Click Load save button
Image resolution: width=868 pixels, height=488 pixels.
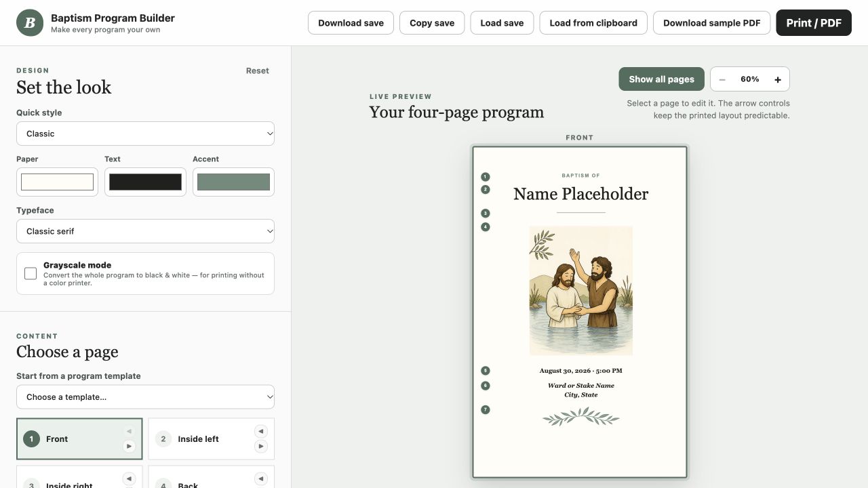[502, 23]
